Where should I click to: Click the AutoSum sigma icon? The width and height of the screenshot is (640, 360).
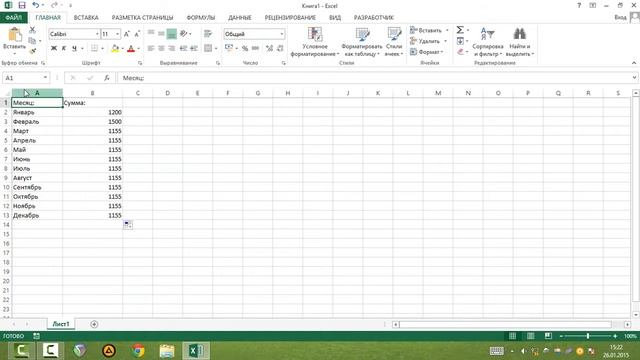[x=460, y=30]
